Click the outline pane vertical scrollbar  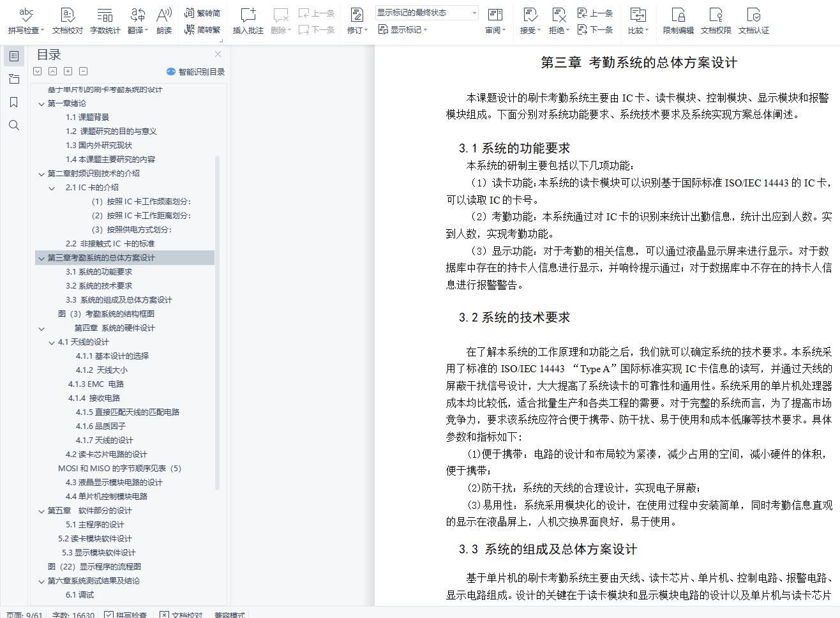click(218, 322)
